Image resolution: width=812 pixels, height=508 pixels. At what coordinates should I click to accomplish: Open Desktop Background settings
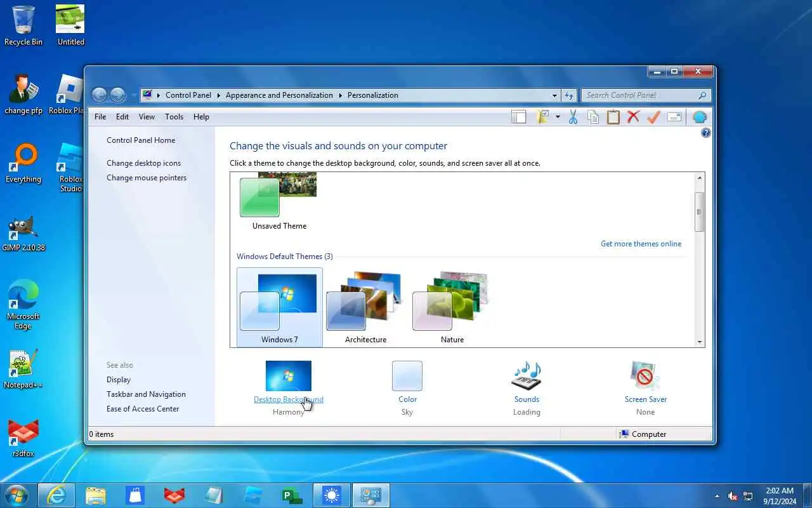click(289, 388)
